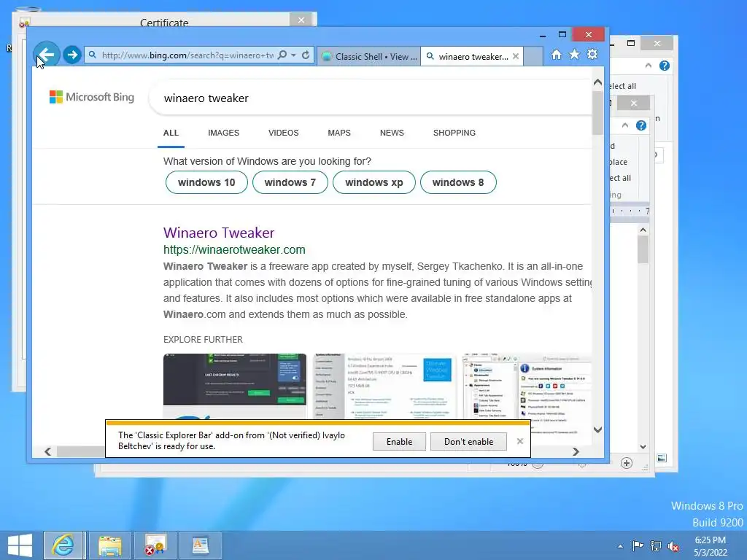Click the clock in the system tray
Screen dimensions: 747x560
click(711, 546)
